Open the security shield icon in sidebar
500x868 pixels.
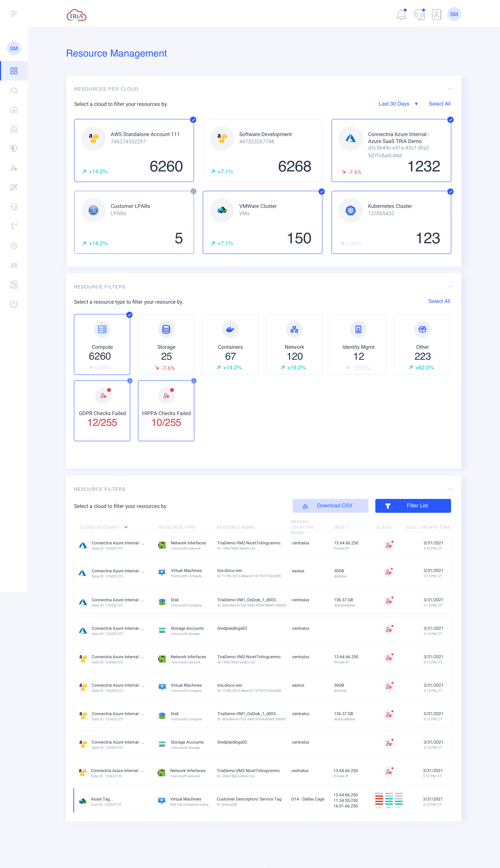tap(14, 149)
